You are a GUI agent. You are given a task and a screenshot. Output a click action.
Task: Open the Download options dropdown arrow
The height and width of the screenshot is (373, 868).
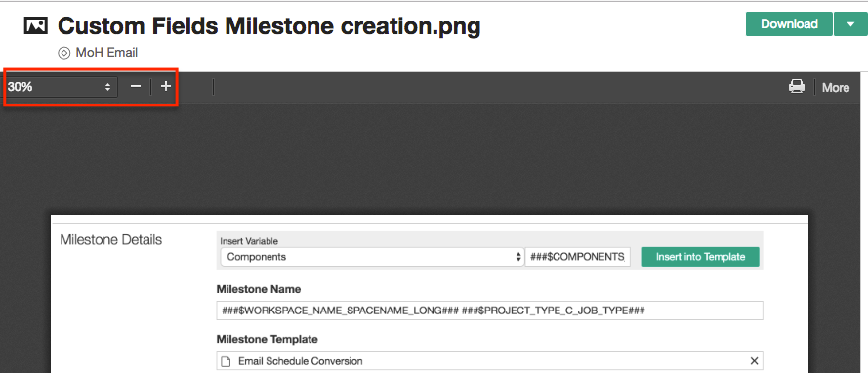pyautogui.click(x=850, y=23)
